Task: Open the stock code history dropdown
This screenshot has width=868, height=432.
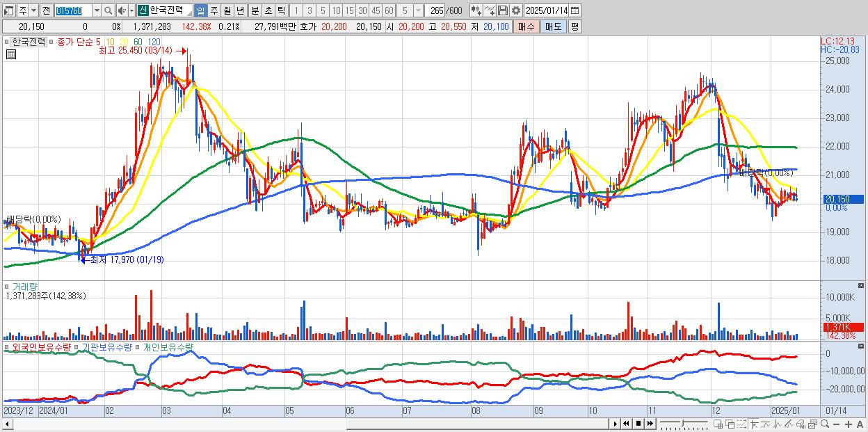Action: click(97, 10)
